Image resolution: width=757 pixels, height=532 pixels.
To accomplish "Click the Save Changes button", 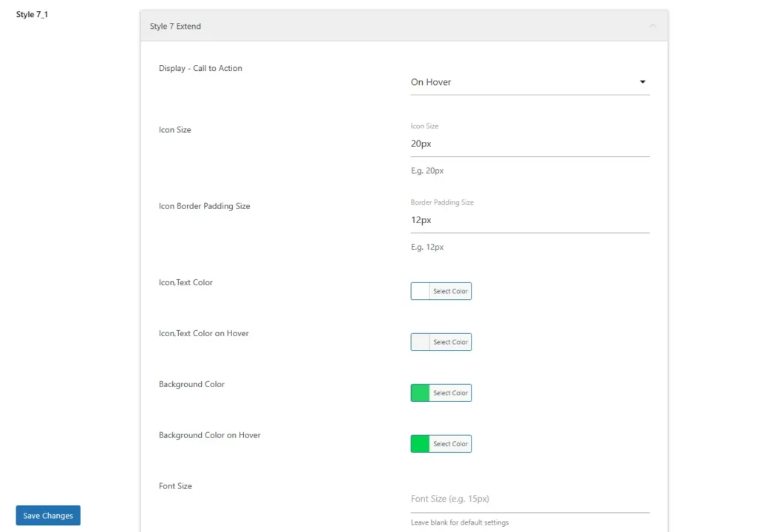I will click(x=48, y=516).
